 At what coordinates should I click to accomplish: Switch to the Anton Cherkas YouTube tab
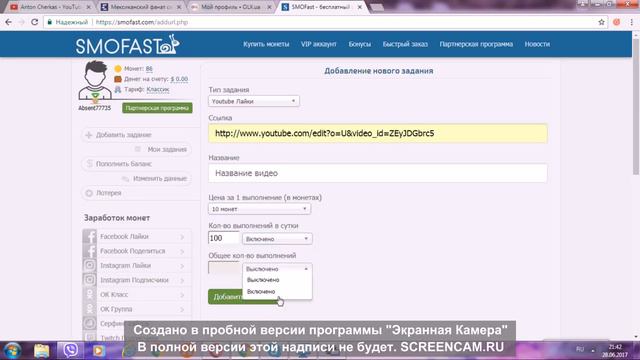click(x=50, y=7)
